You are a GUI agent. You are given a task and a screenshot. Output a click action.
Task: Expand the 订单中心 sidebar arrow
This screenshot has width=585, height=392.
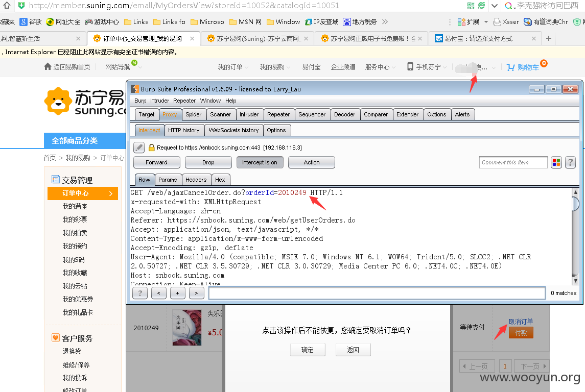(x=110, y=193)
